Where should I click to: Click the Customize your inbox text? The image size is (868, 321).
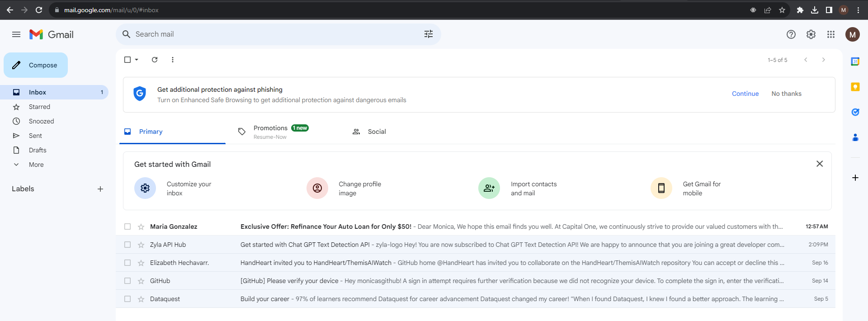[x=189, y=189]
